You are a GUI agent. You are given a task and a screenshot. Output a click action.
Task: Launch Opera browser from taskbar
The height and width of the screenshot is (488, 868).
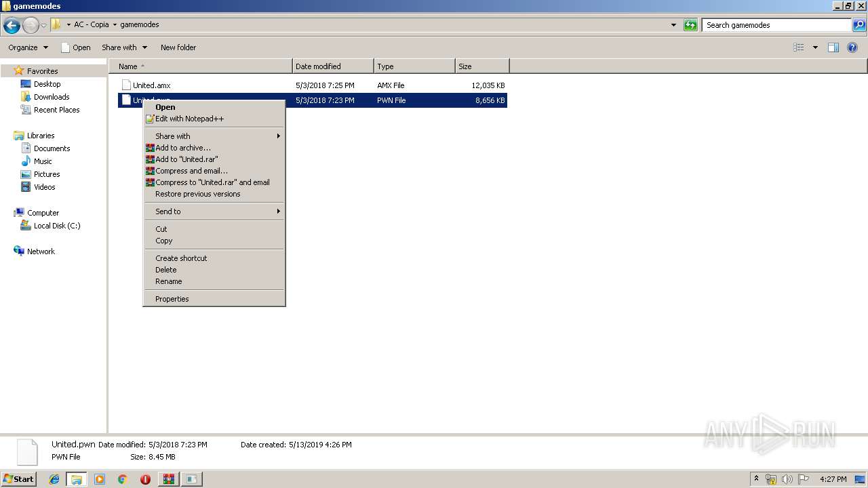pyautogui.click(x=145, y=479)
